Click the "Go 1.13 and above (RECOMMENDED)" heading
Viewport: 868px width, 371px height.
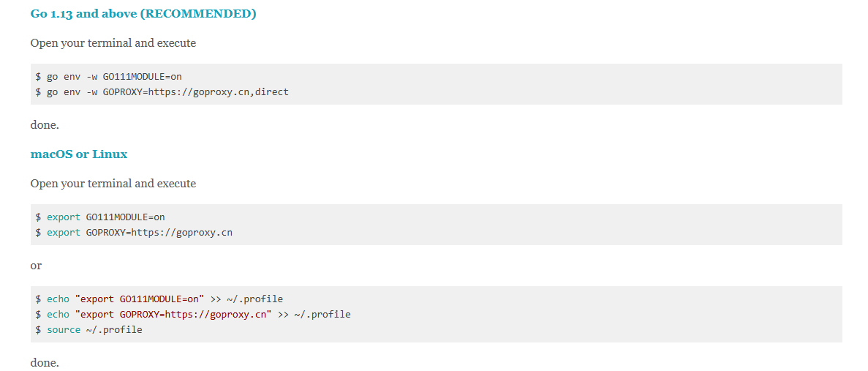(x=143, y=14)
